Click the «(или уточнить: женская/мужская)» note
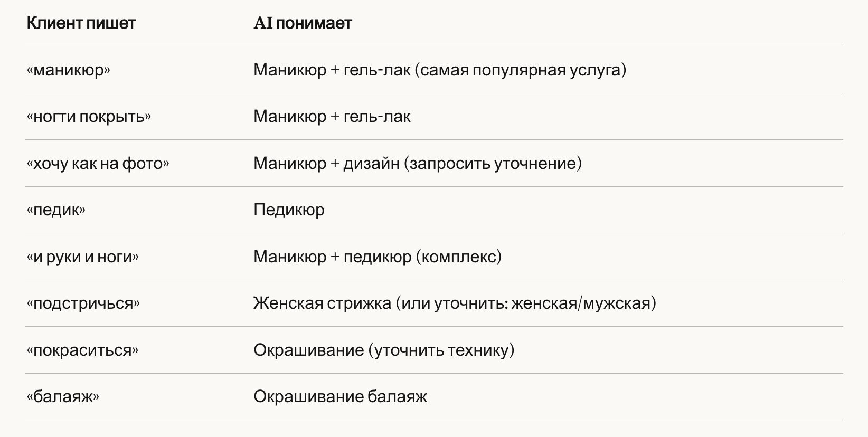Image resolution: width=868 pixels, height=437 pixels. (x=526, y=303)
